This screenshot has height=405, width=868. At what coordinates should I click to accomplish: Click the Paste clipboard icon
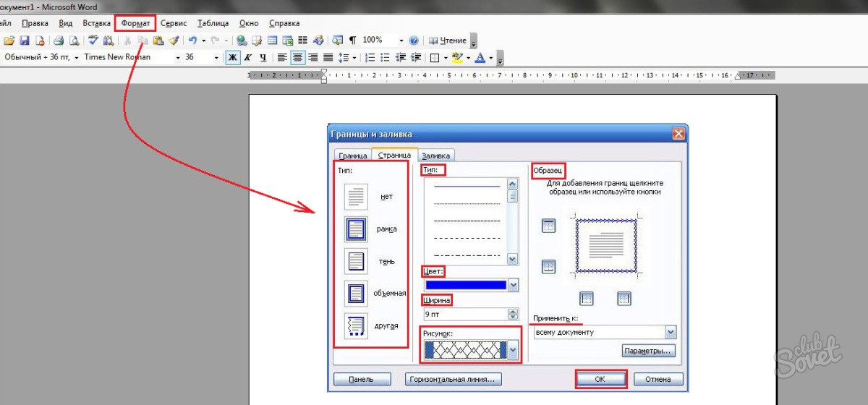click(158, 40)
